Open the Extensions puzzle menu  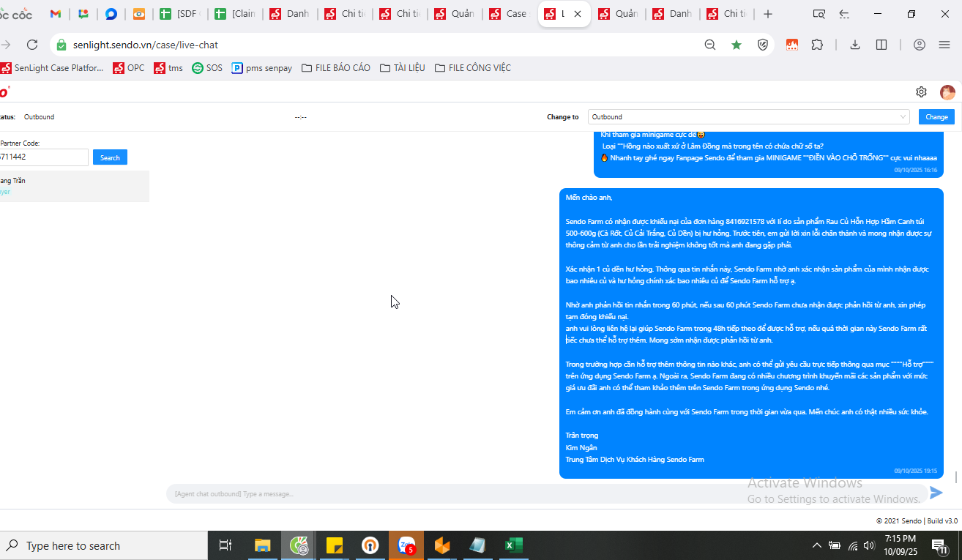[x=817, y=45]
